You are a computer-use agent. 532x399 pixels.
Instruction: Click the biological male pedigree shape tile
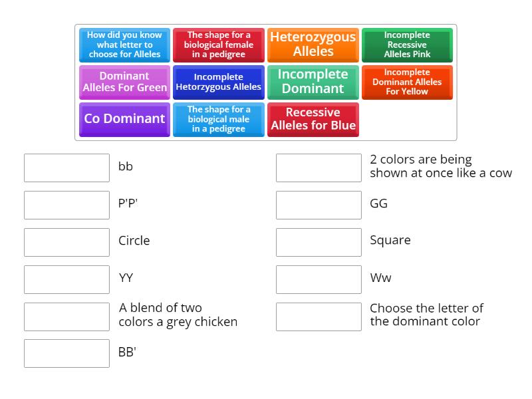pyautogui.click(x=219, y=119)
